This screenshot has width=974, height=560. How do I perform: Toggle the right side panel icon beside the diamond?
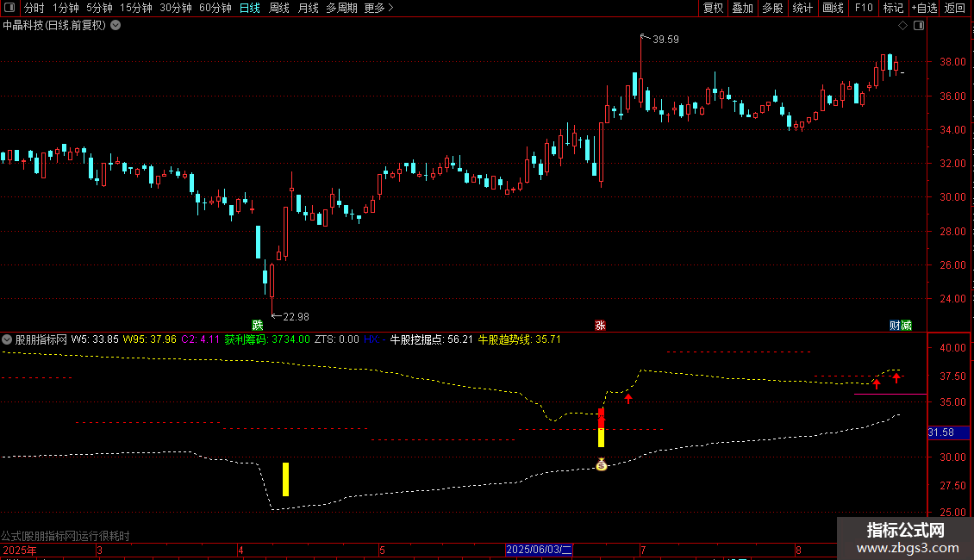click(919, 26)
